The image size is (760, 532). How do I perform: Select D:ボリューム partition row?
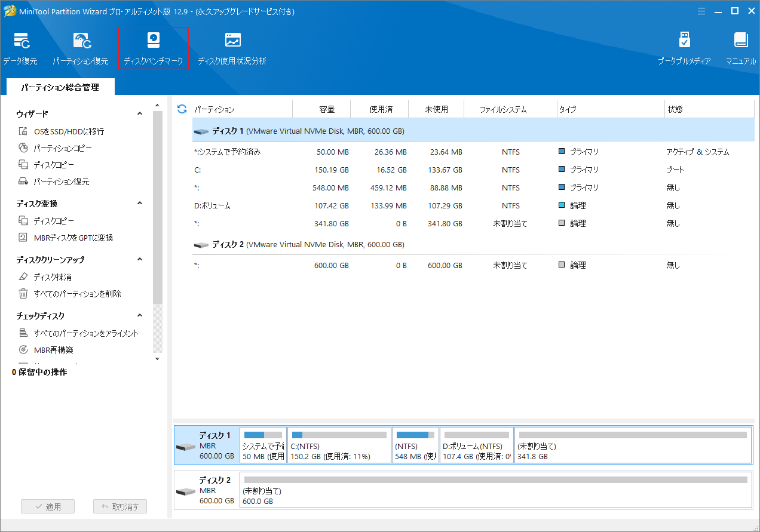coord(473,206)
